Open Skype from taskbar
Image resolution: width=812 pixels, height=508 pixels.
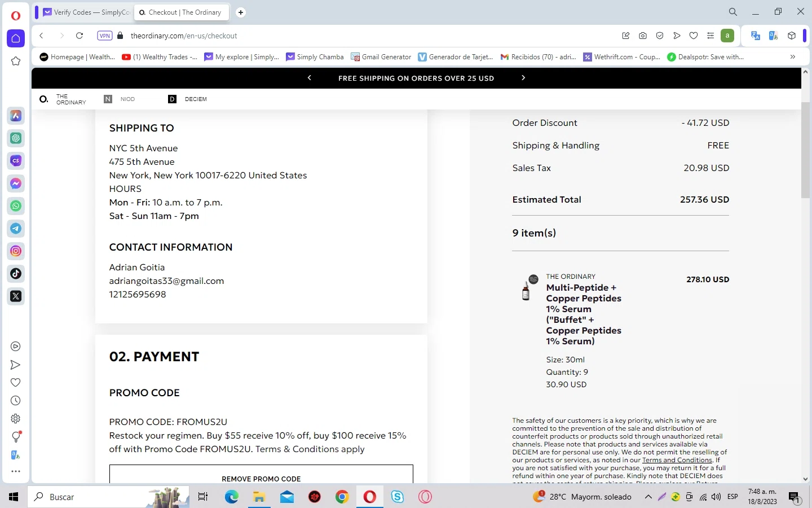click(x=398, y=497)
